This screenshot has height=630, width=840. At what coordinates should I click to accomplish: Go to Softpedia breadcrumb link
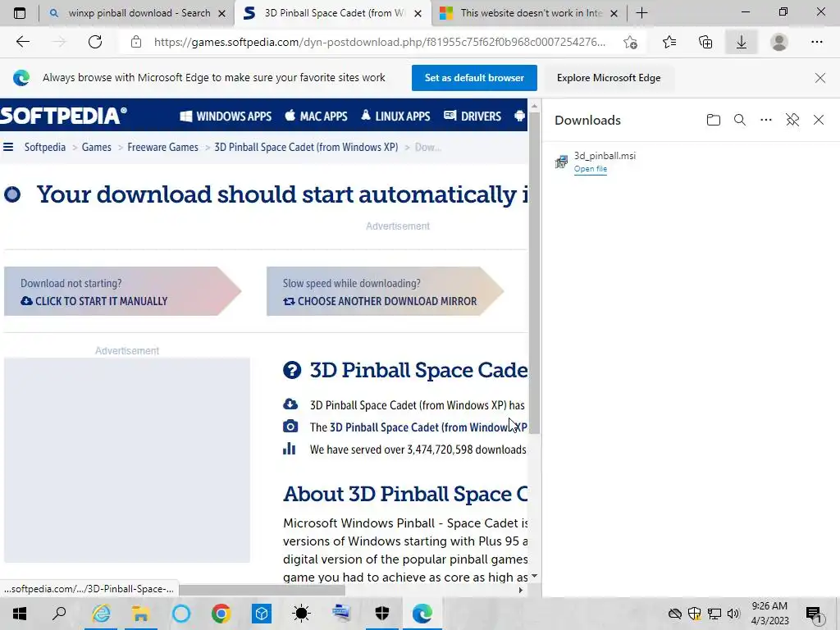tap(45, 148)
